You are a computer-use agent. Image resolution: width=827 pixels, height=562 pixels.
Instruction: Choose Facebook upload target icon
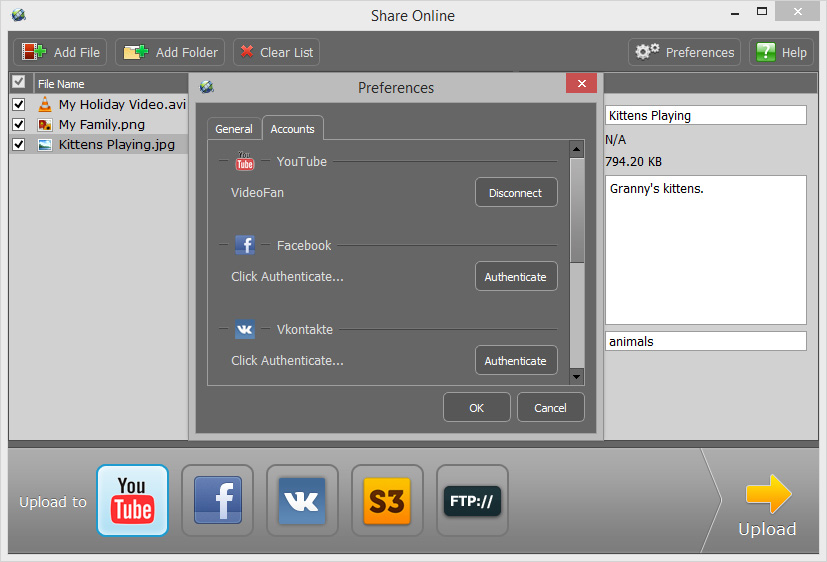217,500
